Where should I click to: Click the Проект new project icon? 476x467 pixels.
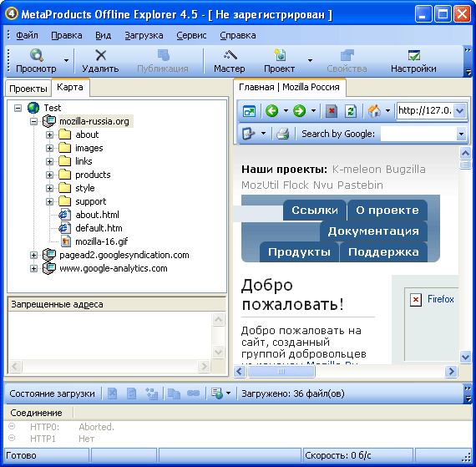[280, 55]
